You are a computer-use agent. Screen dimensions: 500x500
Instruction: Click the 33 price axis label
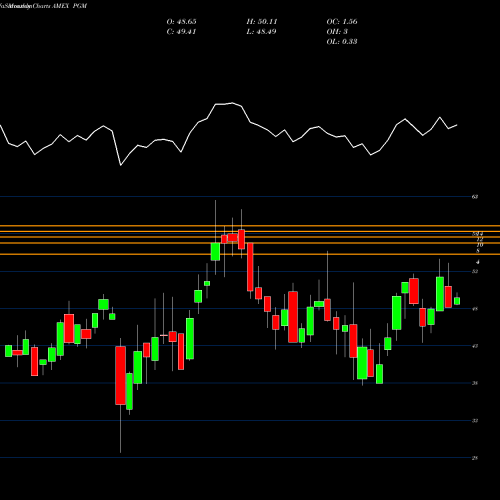[475, 421]
